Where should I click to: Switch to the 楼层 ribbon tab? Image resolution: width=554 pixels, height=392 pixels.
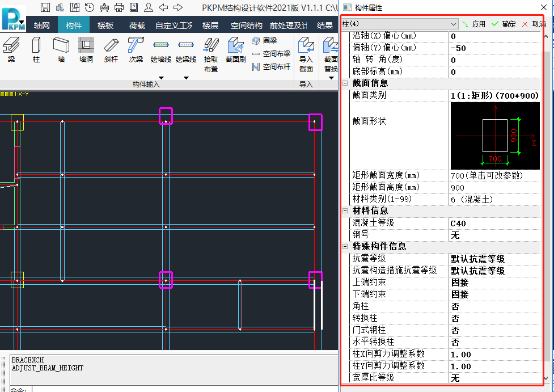coord(210,26)
